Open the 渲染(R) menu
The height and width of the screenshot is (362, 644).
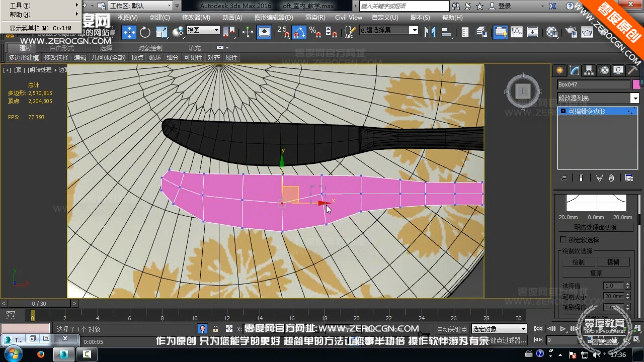(x=315, y=17)
